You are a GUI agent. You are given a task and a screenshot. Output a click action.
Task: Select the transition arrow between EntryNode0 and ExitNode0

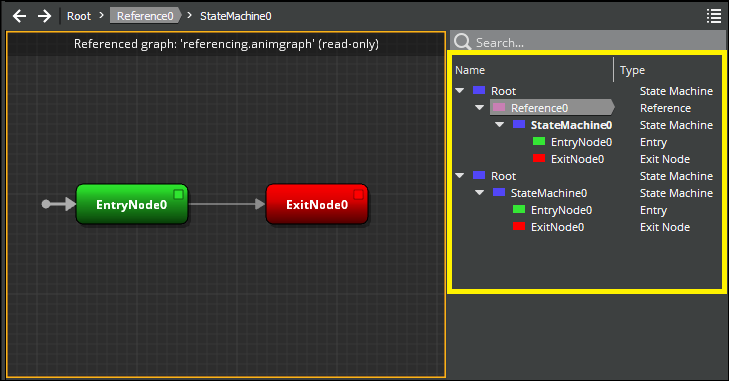227,204
